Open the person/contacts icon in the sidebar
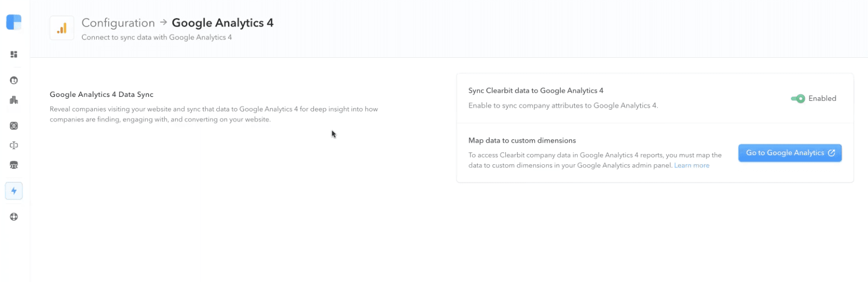 point(14,80)
